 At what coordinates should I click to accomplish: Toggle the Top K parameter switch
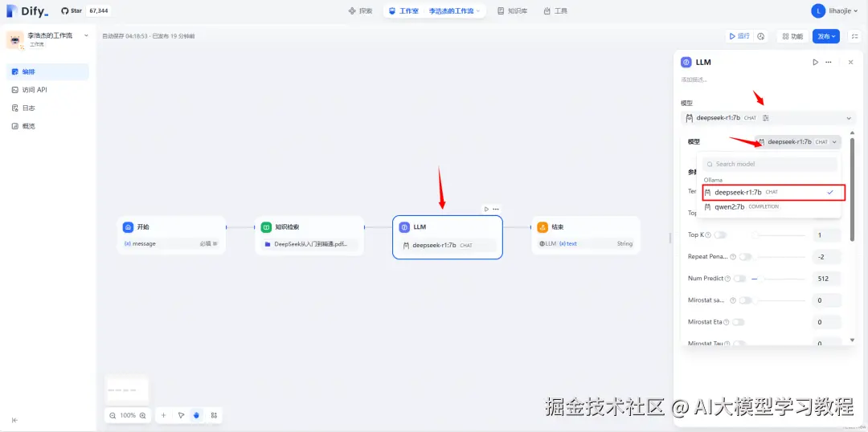coord(720,235)
